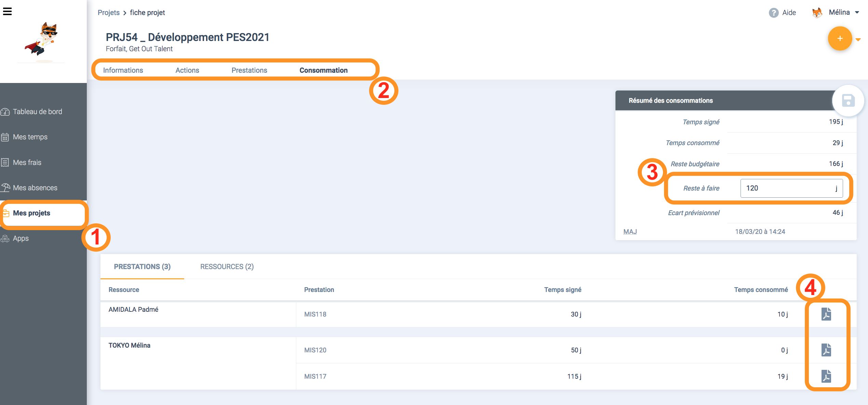Click the MIS120 prestation link

(x=315, y=350)
